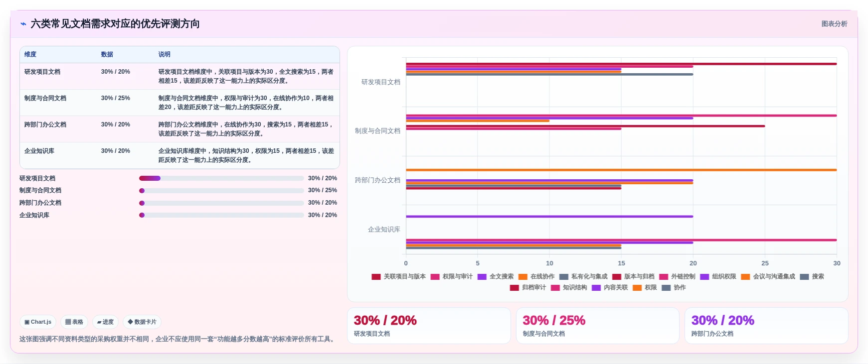Toggle the 版本与归档 legend entry
The width and height of the screenshot is (868, 364).
(x=633, y=277)
